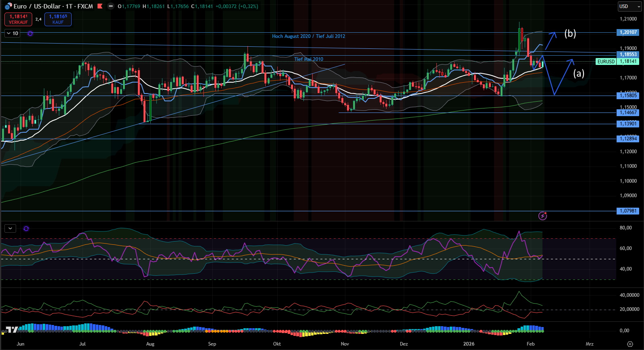The width and height of the screenshot is (644, 350).
Task: Select the 1,20107 price level label
Action: 628,32
